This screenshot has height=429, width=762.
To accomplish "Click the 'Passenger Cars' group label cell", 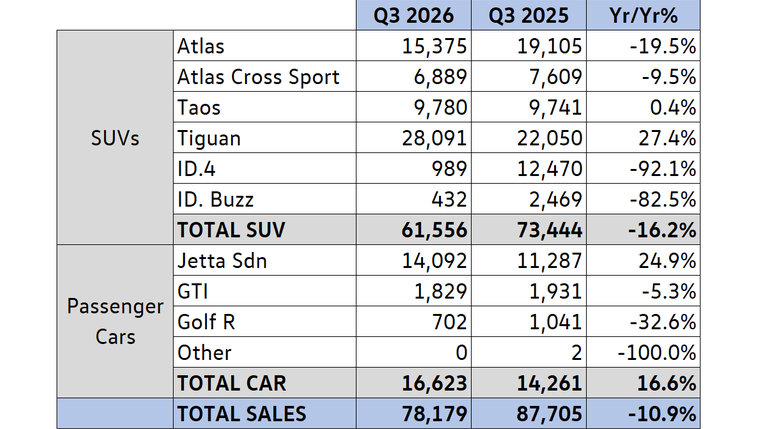I will pos(115,321).
